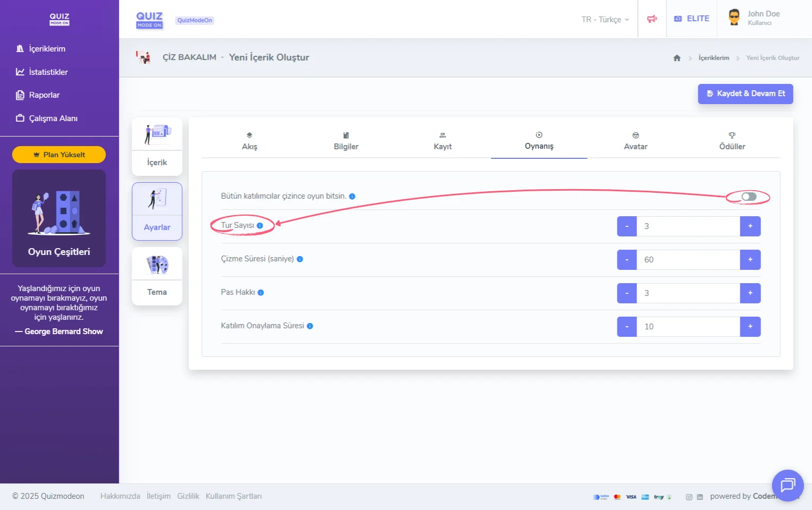Click the home breadcrumb icon
The image size is (812, 510).
pos(676,58)
